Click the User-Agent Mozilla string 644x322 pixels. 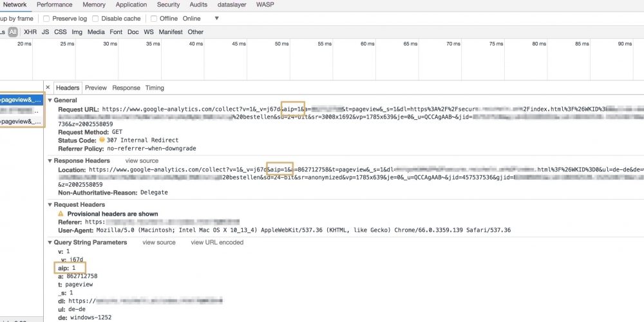click(303, 230)
